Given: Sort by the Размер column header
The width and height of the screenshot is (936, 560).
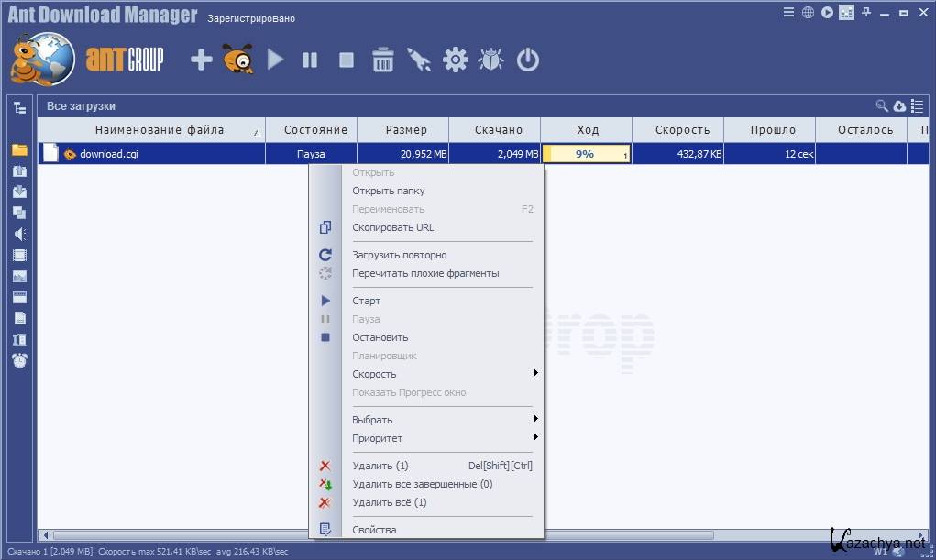Looking at the screenshot, I should (403, 130).
